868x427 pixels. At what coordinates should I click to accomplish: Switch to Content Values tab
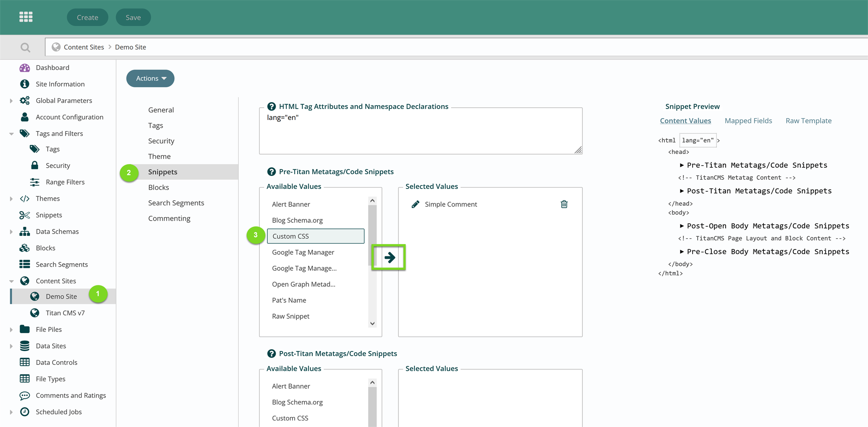pos(685,121)
